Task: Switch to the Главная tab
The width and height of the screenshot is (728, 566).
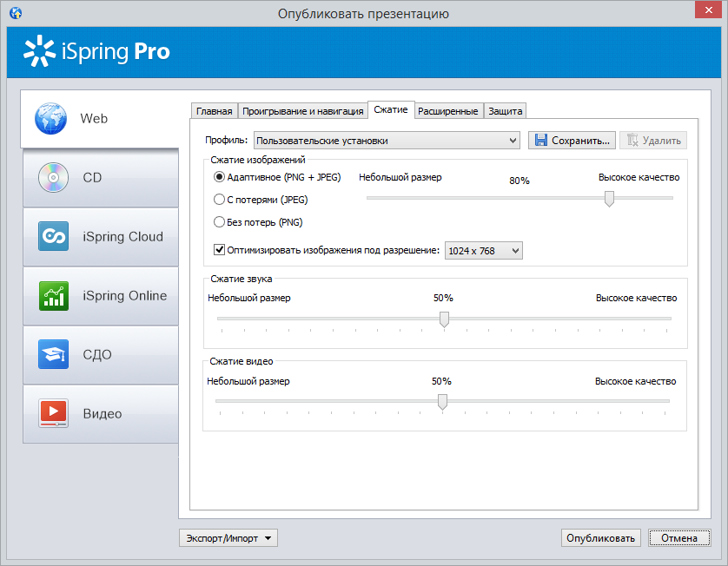Action: tap(214, 111)
